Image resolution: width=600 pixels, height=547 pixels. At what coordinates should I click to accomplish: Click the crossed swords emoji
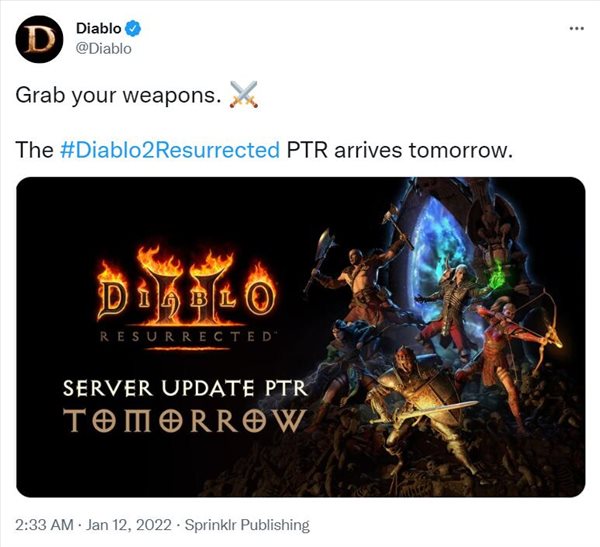[x=244, y=95]
